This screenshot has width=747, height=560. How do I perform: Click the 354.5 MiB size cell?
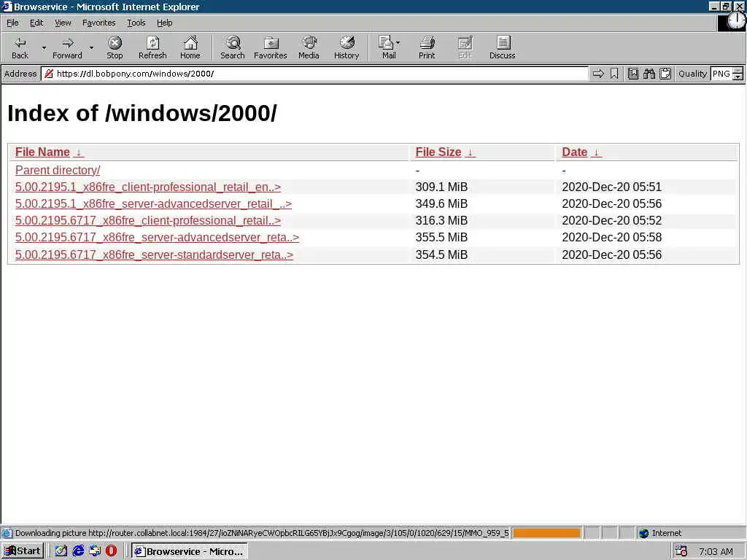point(441,254)
